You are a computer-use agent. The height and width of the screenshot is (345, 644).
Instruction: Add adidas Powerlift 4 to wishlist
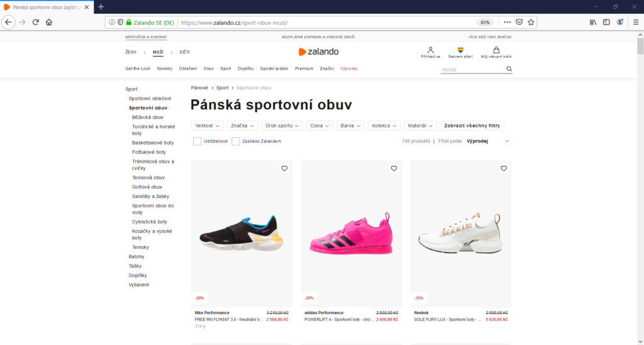[394, 168]
